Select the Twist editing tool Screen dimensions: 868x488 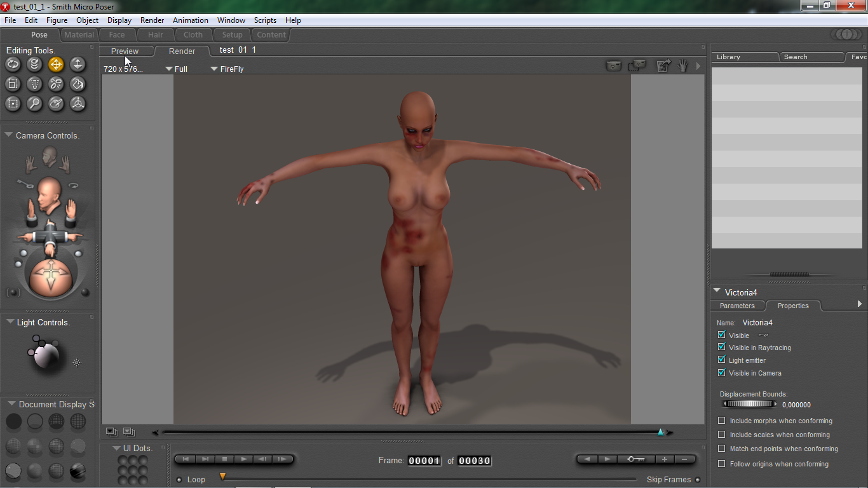pyautogui.click(x=35, y=64)
